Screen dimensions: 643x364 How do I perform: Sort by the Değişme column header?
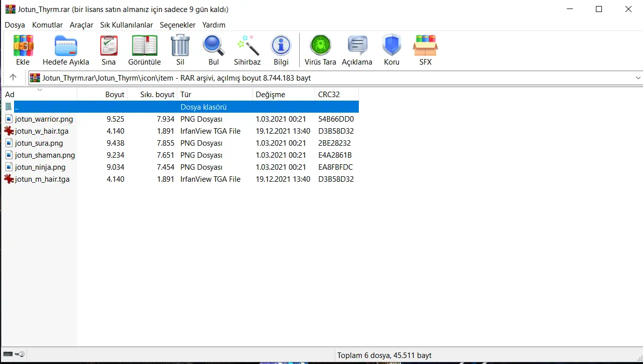(x=270, y=95)
